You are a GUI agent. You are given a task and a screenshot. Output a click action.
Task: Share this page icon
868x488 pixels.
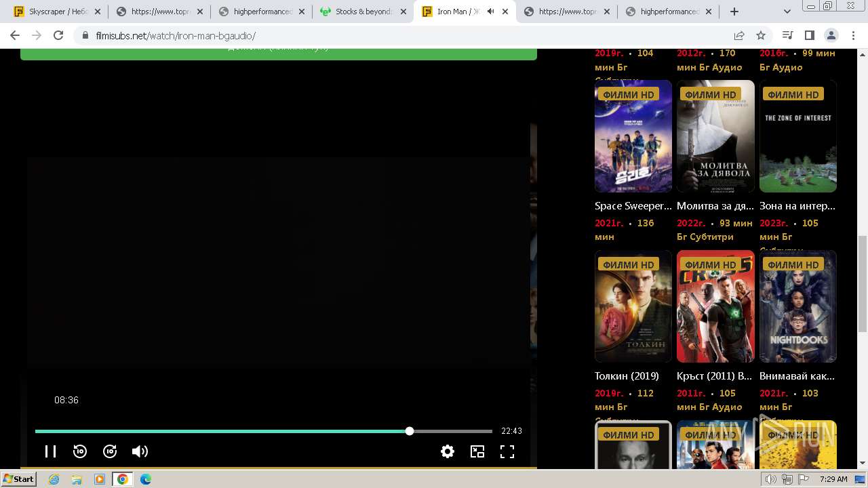click(x=739, y=36)
